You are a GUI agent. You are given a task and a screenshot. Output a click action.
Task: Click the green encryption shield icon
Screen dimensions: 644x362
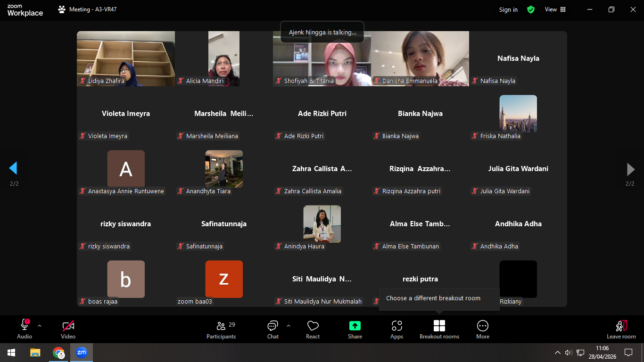pos(531,9)
